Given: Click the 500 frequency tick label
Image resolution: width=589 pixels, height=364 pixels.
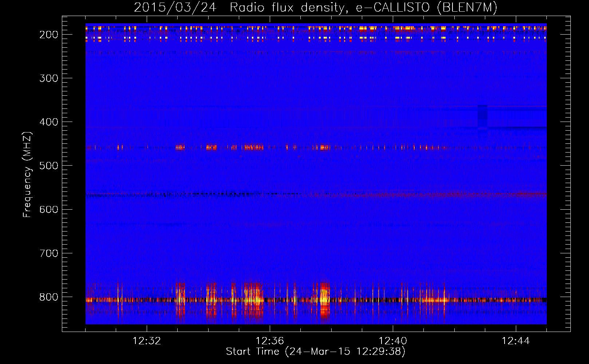Looking at the screenshot, I should pos(49,166).
